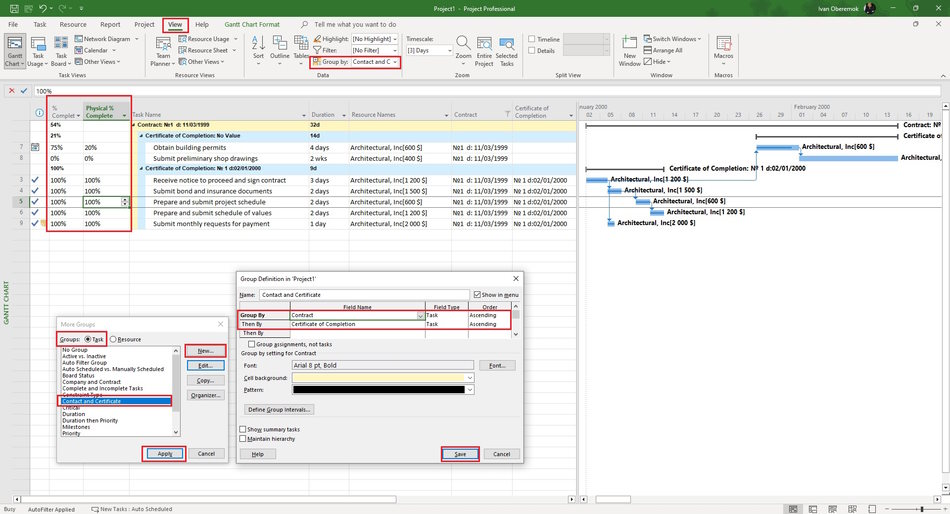
Task: Click New in More Groups dialog
Action: pos(205,351)
